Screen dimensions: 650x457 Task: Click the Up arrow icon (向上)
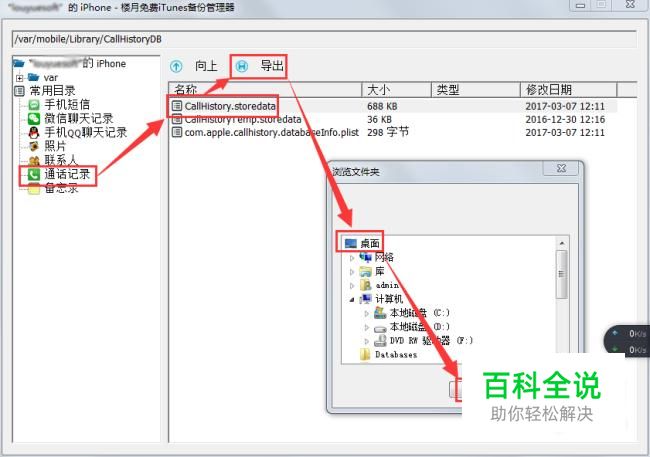176,66
